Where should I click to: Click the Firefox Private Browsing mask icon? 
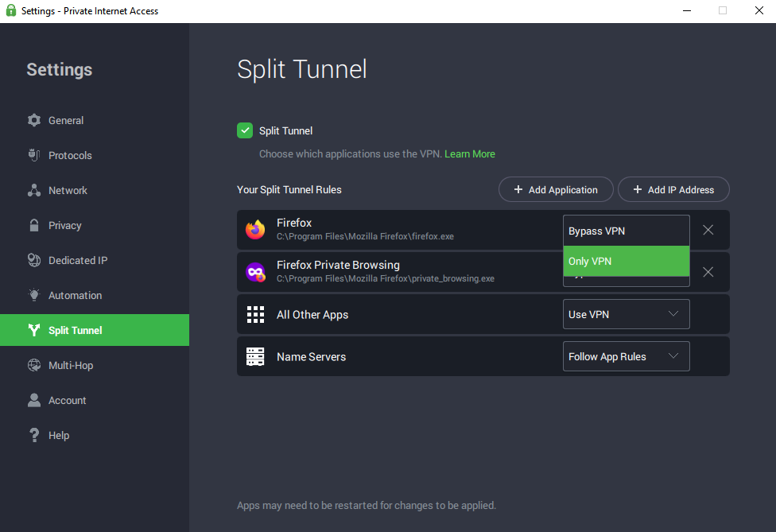(x=255, y=272)
